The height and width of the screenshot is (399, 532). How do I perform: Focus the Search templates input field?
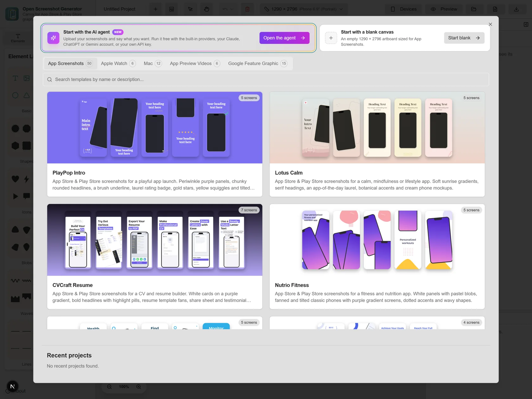tap(266, 79)
